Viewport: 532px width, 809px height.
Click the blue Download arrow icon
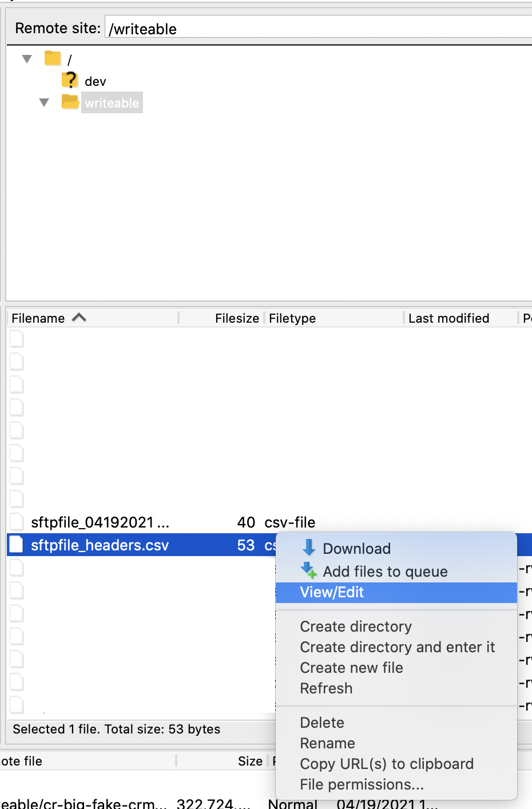click(x=309, y=548)
